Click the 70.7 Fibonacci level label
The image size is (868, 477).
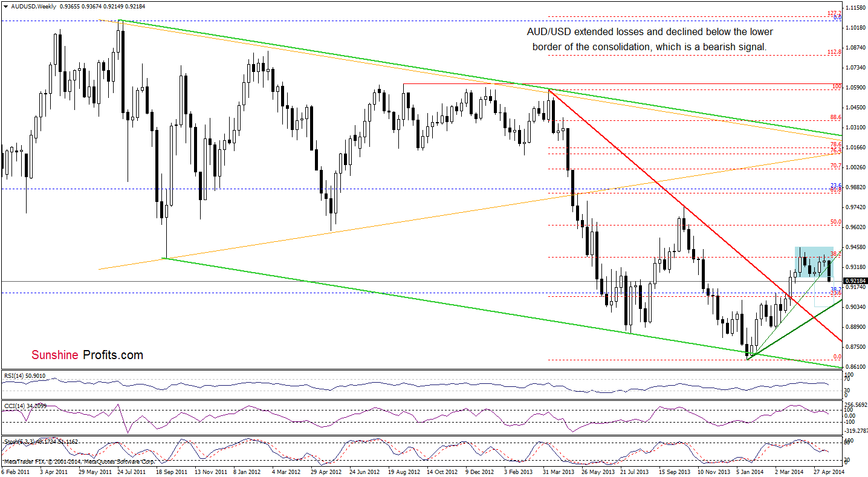[x=836, y=166]
